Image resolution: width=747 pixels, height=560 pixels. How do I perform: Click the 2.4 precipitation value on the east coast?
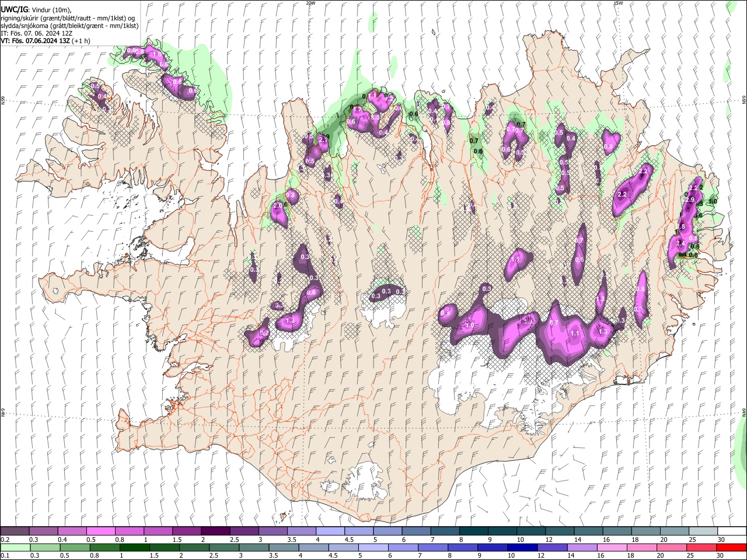(x=680, y=243)
